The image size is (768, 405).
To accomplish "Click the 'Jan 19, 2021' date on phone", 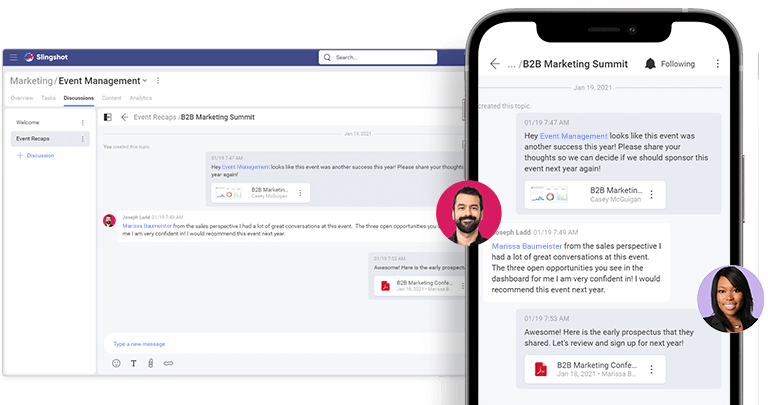I will (593, 88).
